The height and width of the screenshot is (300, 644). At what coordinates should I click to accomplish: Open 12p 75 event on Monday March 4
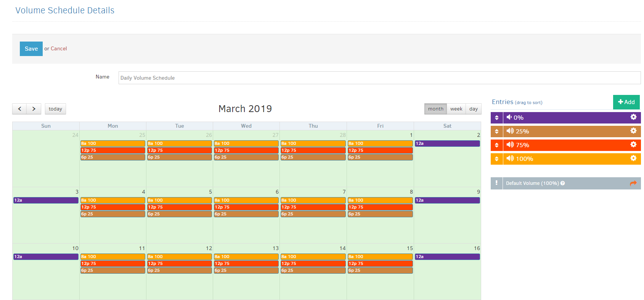pyautogui.click(x=113, y=207)
